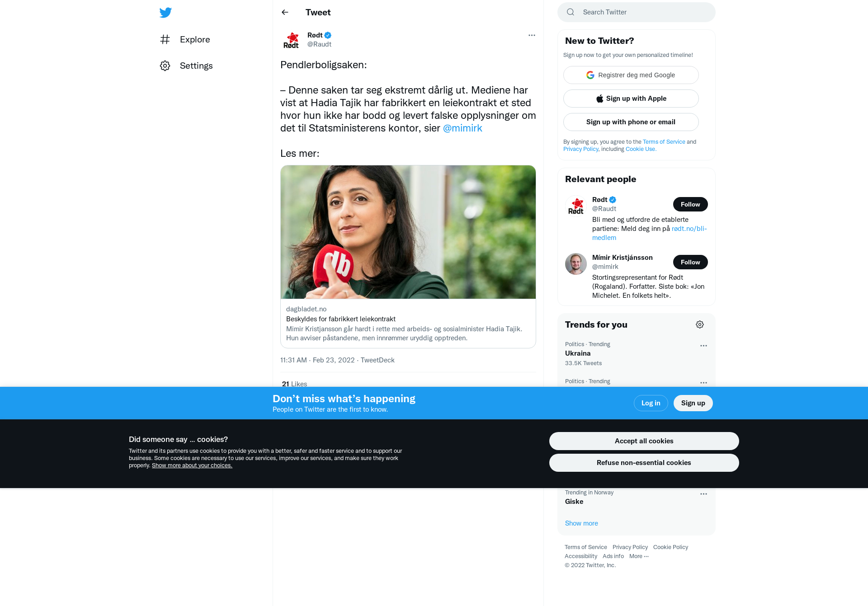868x606 pixels.
Task: Open more options for Ukraina trend
Action: coord(703,346)
